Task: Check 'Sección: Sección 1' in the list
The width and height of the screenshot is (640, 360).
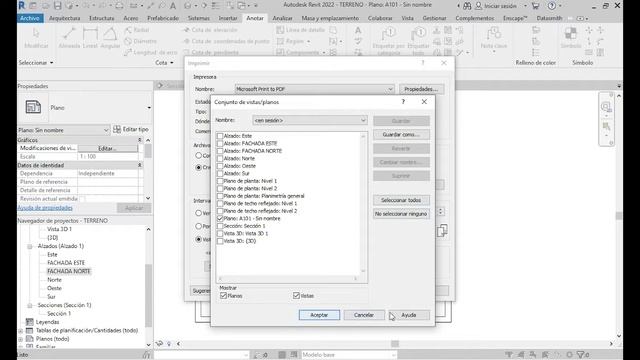Action: (x=220, y=226)
